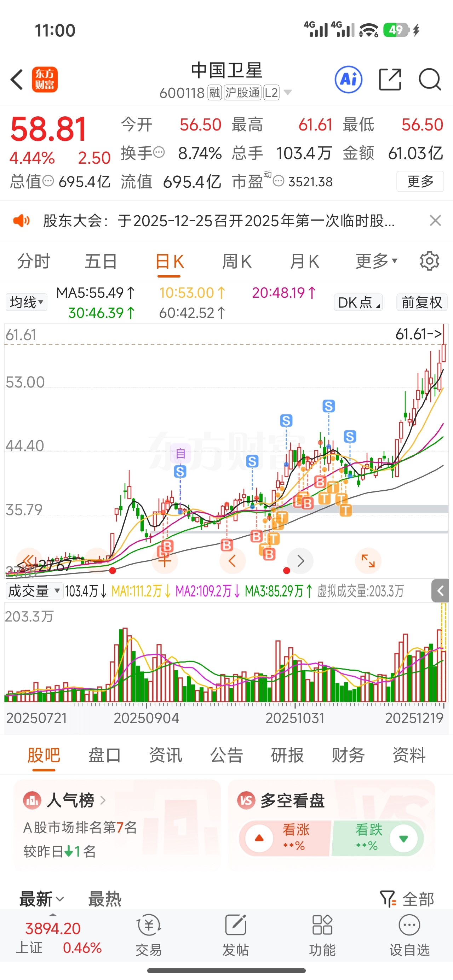Tap the 虚拟成交量:203.3万 label

click(x=360, y=591)
